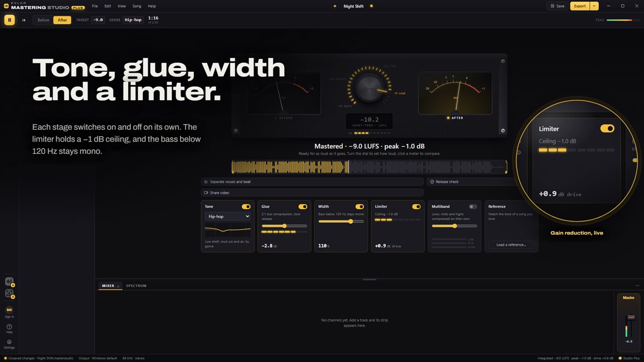Click the Save button
644x362 pixels.
pos(557,6)
